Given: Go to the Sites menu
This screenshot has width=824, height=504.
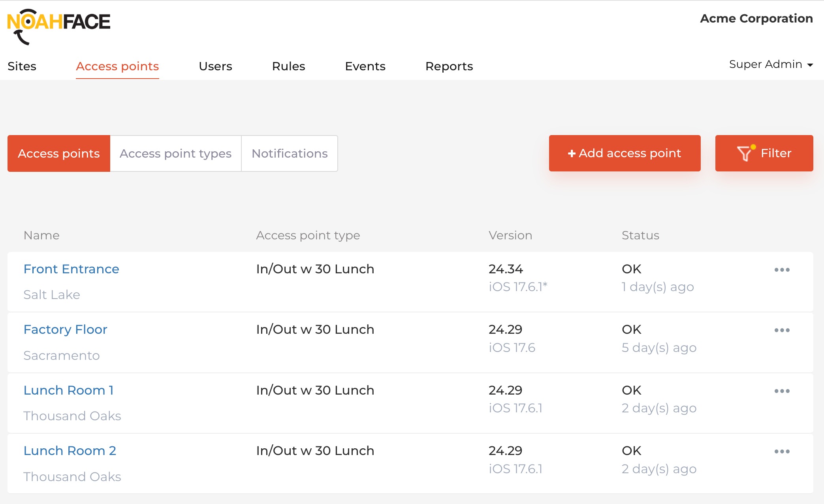Looking at the screenshot, I should (22, 66).
